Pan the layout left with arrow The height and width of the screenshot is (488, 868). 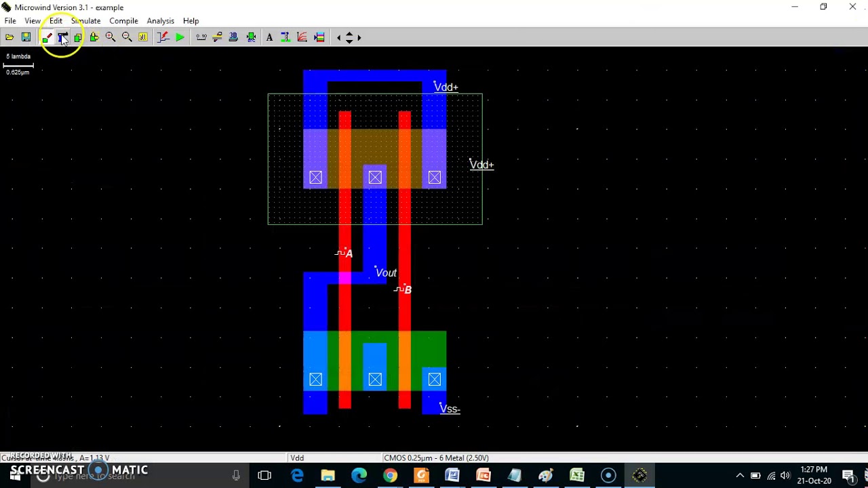(x=339, y=37)
